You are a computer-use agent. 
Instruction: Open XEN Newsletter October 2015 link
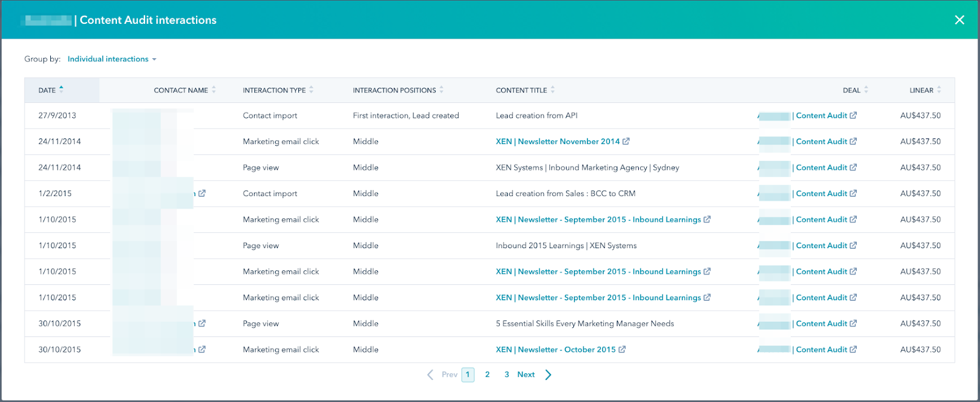[x=556, y=350]
